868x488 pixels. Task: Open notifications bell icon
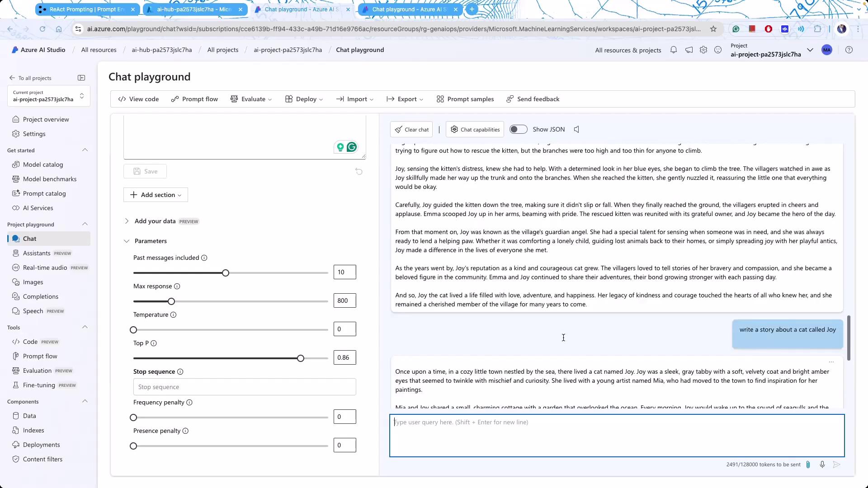pos(674,50)
